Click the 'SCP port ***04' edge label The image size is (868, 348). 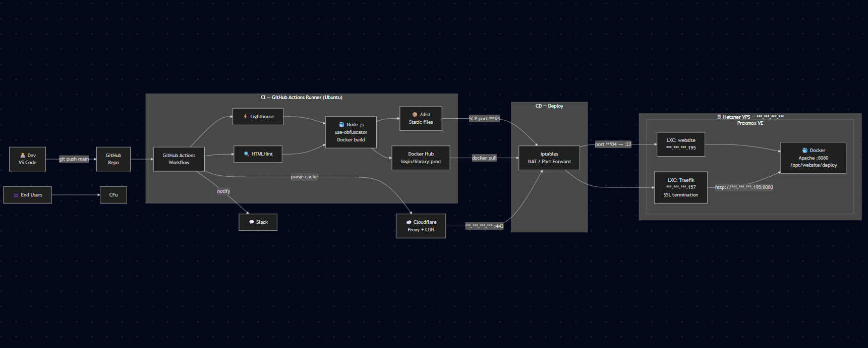coord(484,119)
